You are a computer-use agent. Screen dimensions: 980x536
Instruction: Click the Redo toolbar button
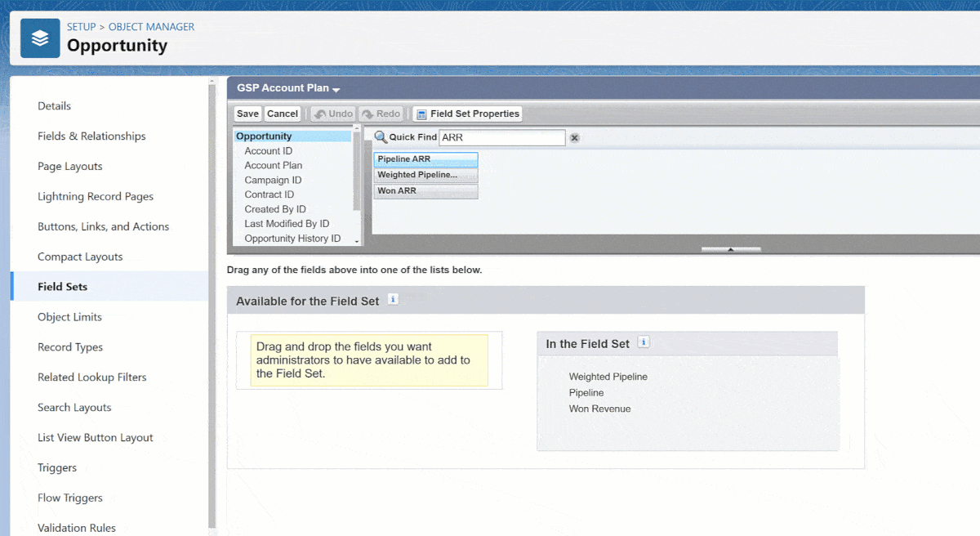coord(381,114)
